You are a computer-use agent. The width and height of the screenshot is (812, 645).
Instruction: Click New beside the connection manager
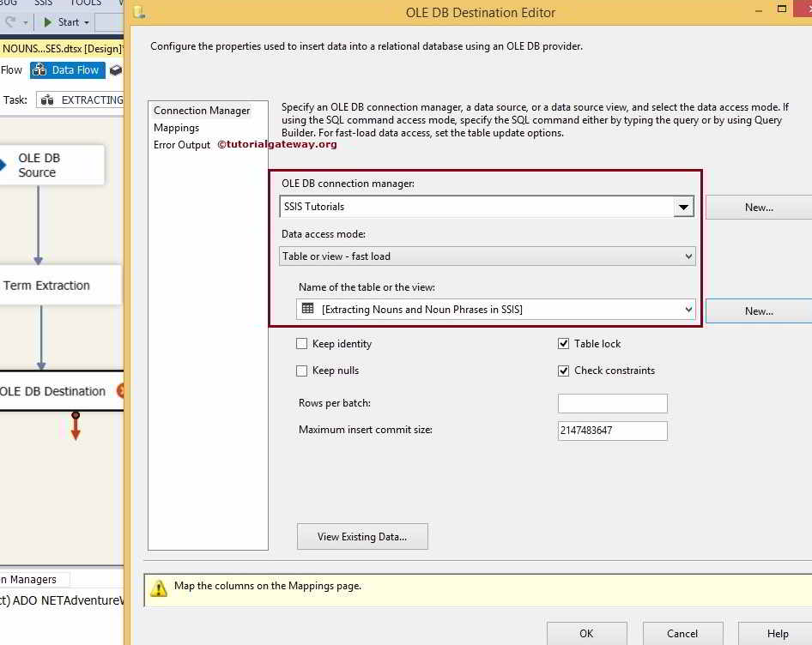point(759,207)
